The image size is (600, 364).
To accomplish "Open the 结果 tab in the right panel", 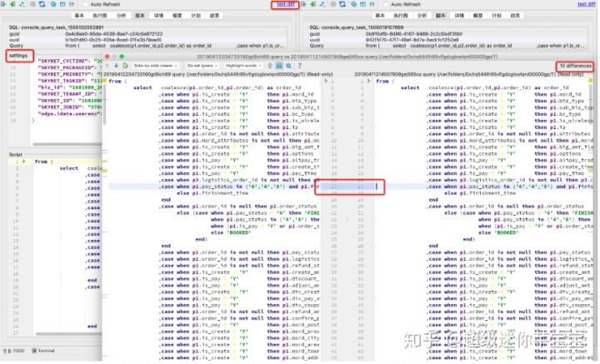I will pyautogui.click(x=515, y=16).
